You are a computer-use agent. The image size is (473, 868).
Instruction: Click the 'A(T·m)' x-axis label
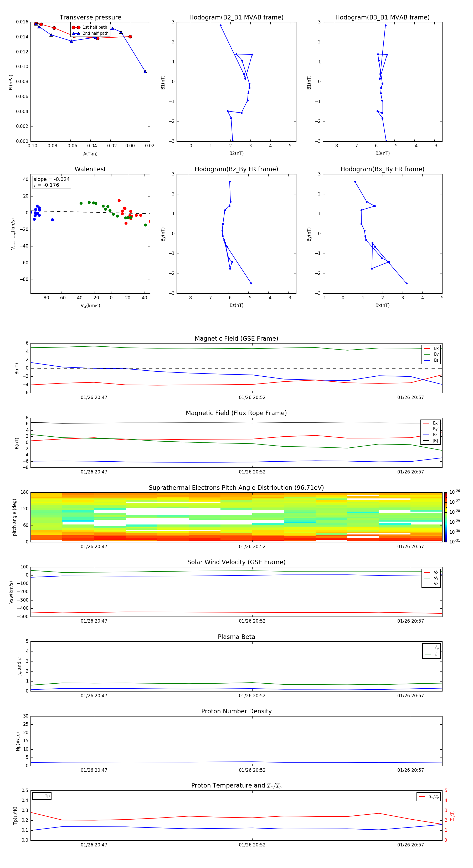[90, 154]
